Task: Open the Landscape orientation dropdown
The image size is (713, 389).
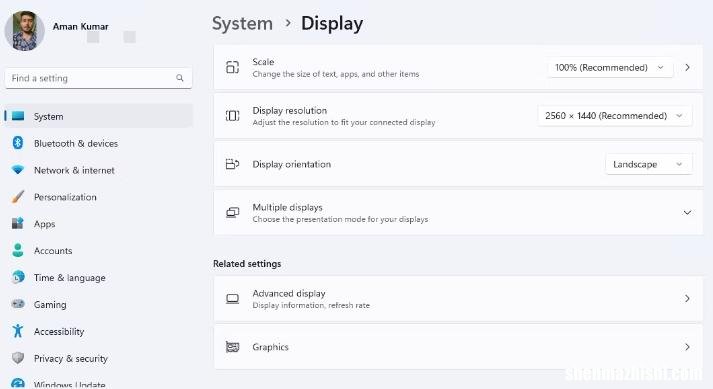Action: 648,164
